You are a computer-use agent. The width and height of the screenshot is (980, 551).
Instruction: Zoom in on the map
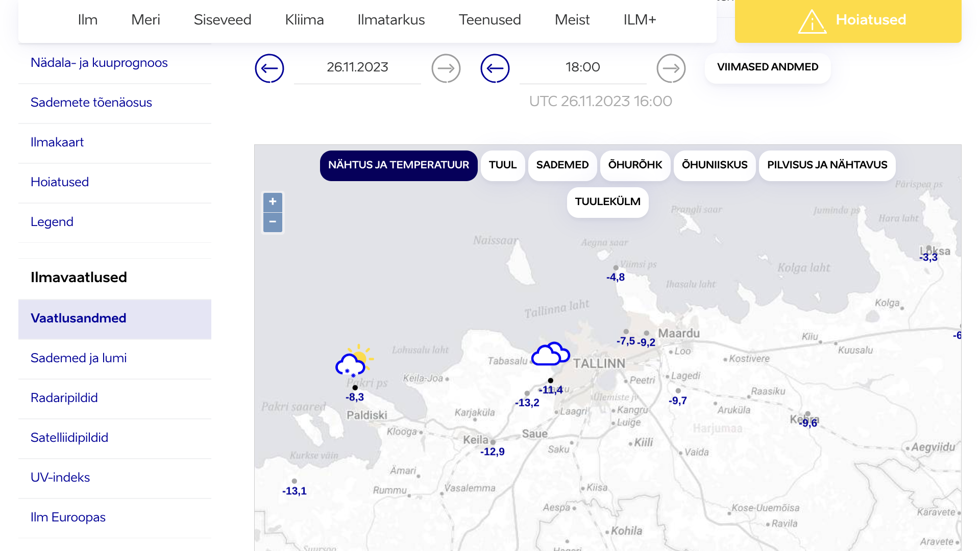pyautogui.click(x=273, y=202)
